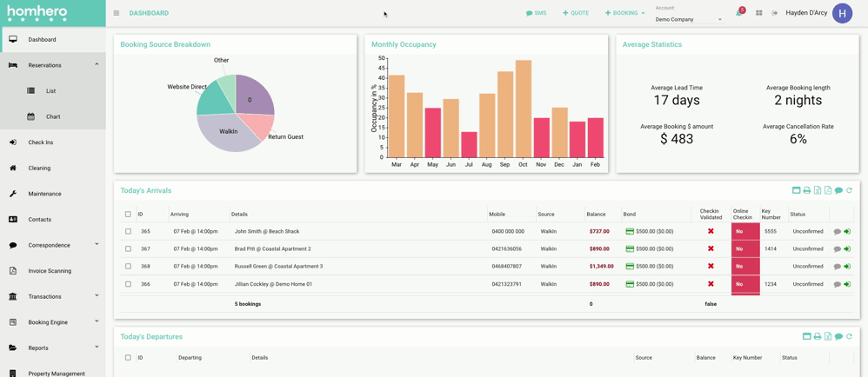Viewport: 868px width, 377px height.
Task: Open the notifications bell
Action: pos(739,13)
